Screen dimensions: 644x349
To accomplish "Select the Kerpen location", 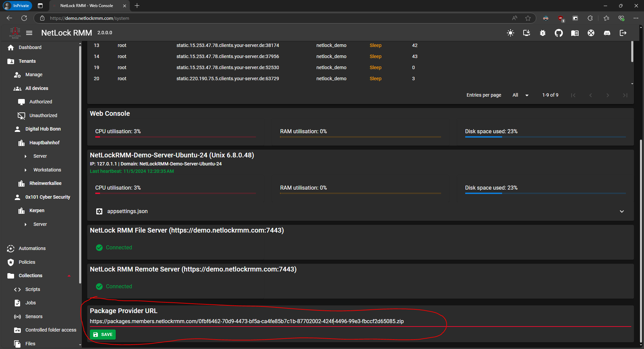I will point(37,210).
